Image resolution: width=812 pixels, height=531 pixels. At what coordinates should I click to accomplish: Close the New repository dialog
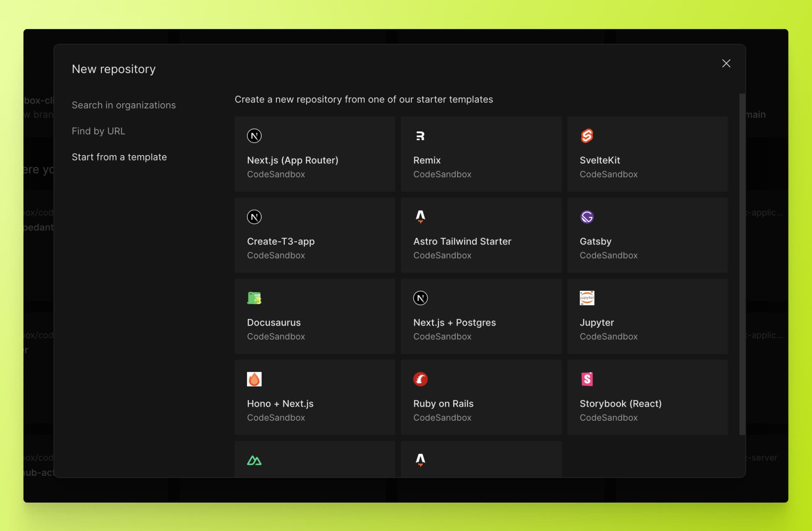click(726, 63)
